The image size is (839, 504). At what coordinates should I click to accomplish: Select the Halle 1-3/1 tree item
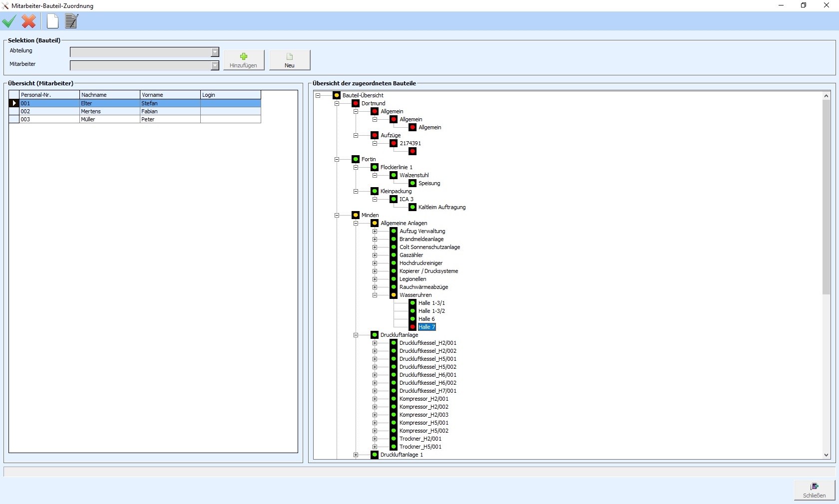coord(431,303)
